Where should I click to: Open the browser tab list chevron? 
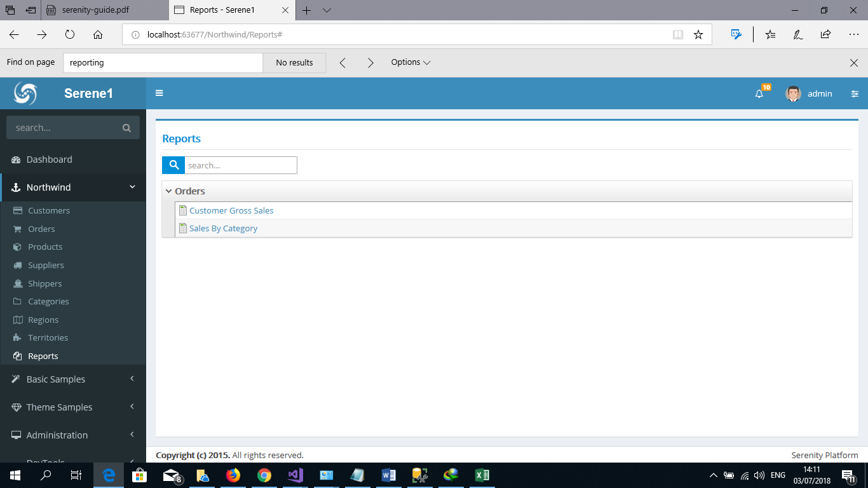327,10
